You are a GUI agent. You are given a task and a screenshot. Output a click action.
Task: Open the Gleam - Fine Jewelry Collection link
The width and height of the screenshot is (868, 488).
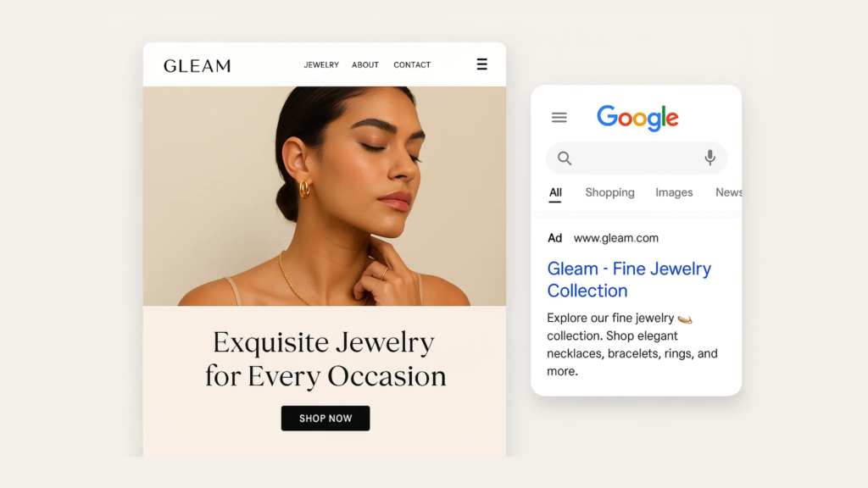point(629,280)
